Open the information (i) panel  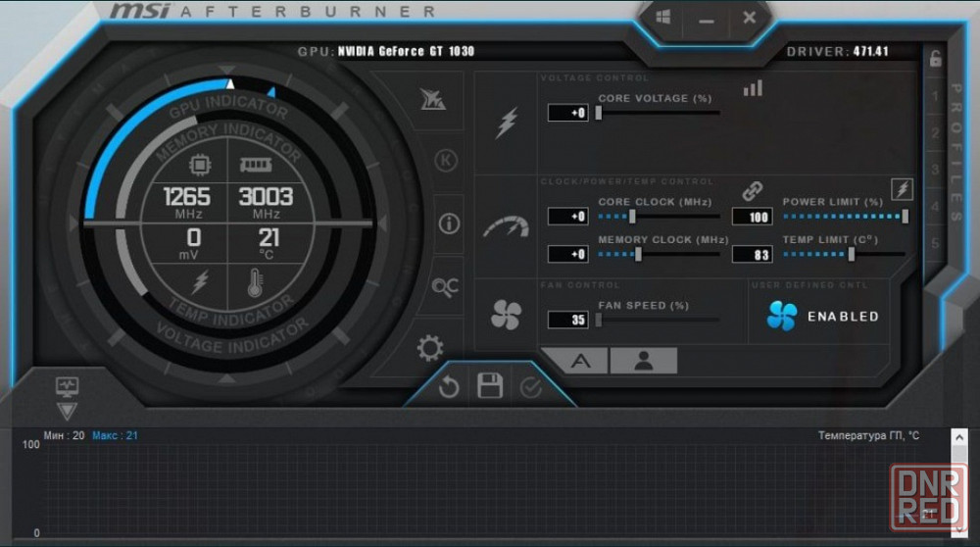(x=449, y=224)
